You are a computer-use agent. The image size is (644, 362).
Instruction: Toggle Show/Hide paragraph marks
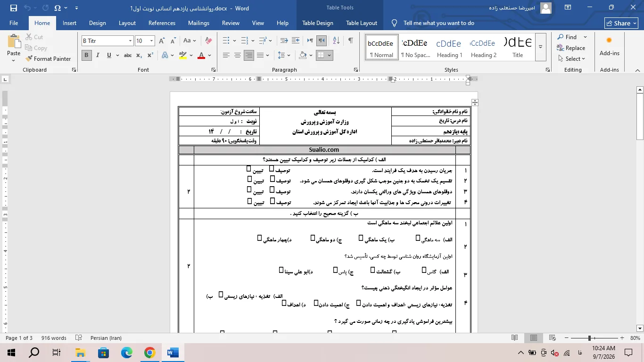[350, 41]
